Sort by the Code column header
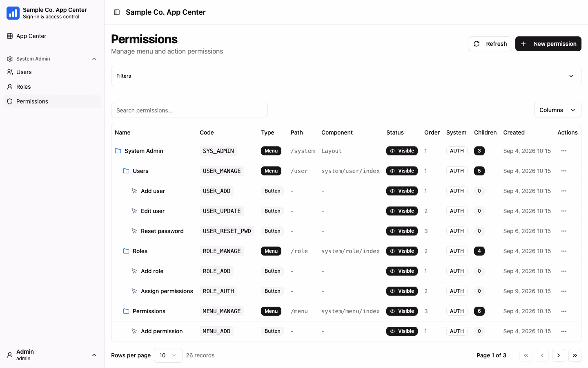Screen dimensions: 588x368 click(207, 132)
